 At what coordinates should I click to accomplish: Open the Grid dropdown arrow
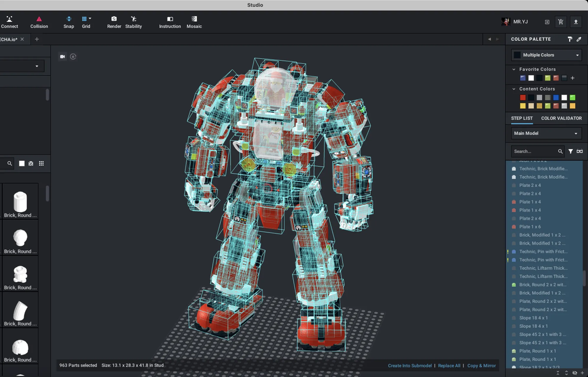[90, 18]
